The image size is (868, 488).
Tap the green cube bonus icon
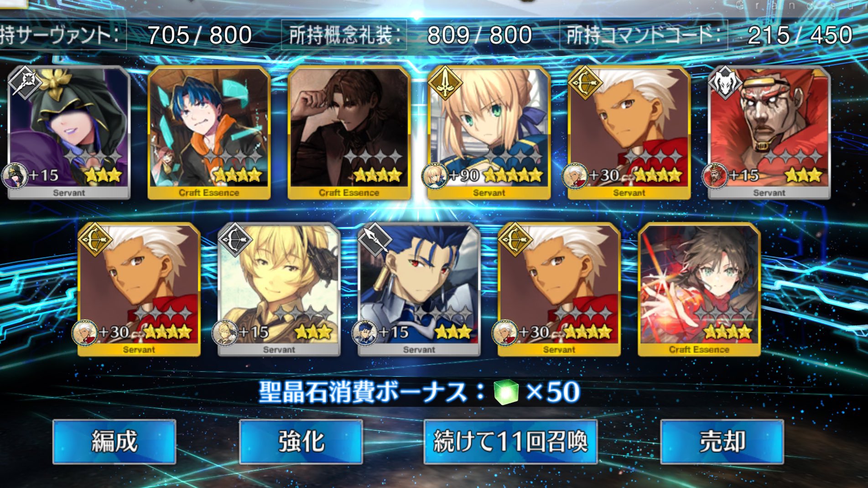click(x=506, y=392)
